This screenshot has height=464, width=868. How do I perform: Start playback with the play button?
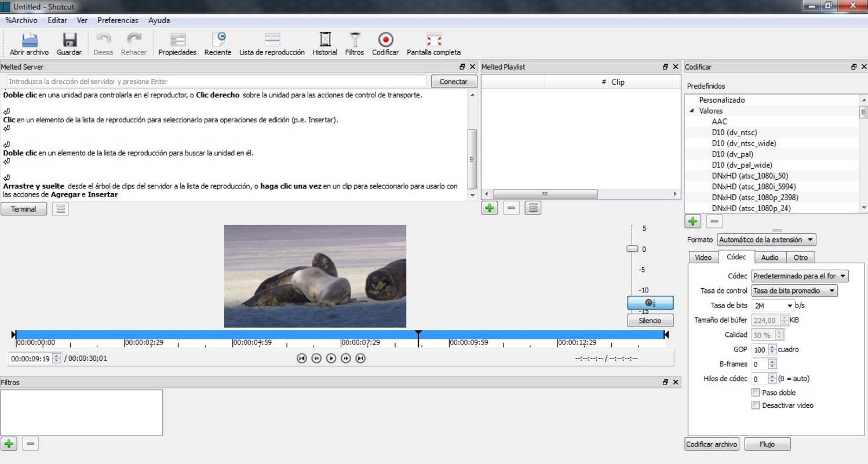[x=331, y=358]
